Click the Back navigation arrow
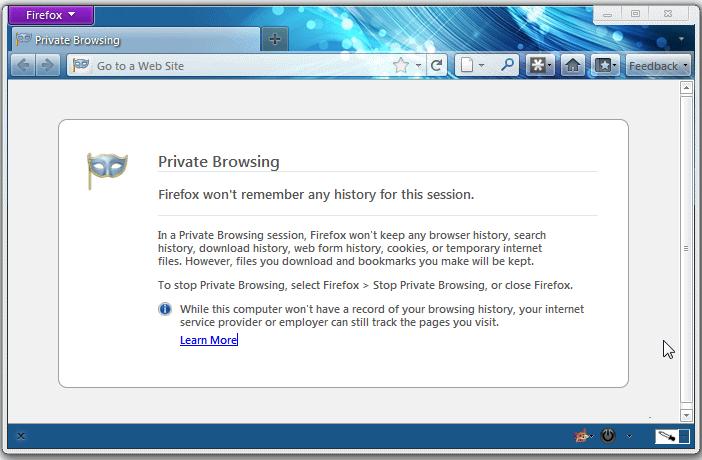Screen dimensions: 702x460 (22, 66)
